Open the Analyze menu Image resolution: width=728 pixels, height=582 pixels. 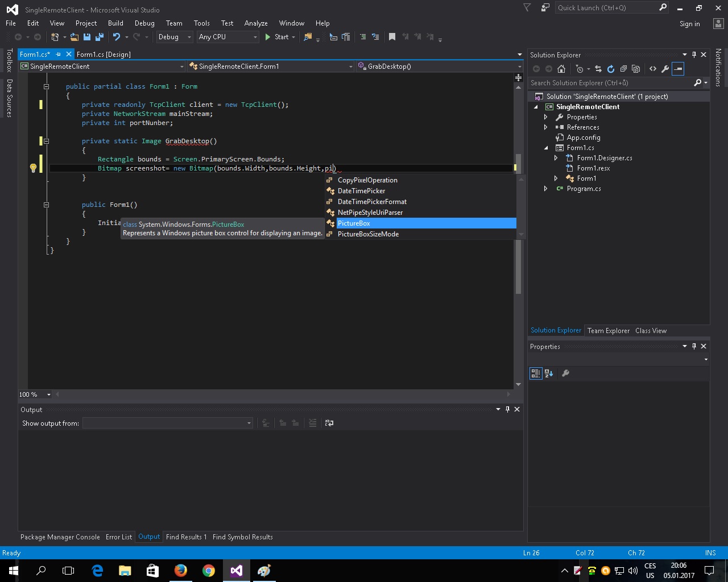click(255, 23)
